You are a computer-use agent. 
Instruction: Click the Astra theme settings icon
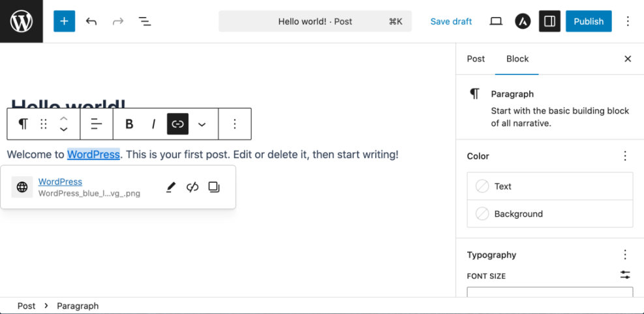pyautogui.click(x=523, y=22)
